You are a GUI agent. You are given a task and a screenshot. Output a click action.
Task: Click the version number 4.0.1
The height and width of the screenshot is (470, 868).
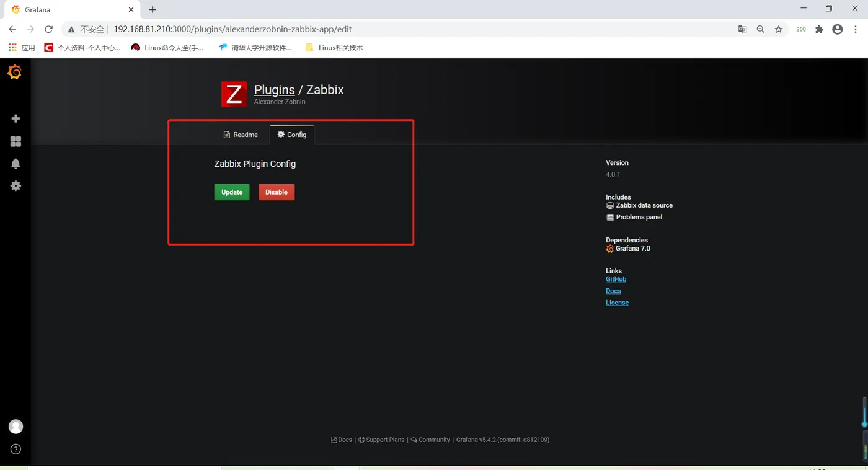(613, 174)
